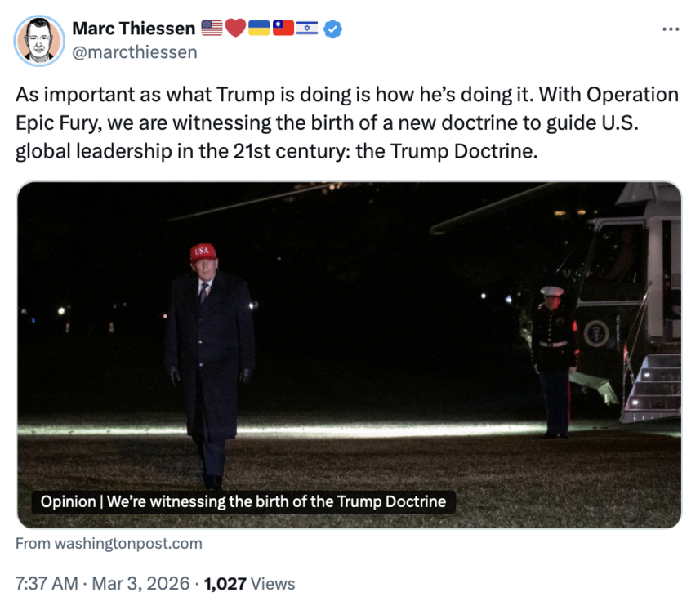Click the @marcthiessen handle
Screen dimensions: 700x610
pyautogui.click(x=136, y=51)
